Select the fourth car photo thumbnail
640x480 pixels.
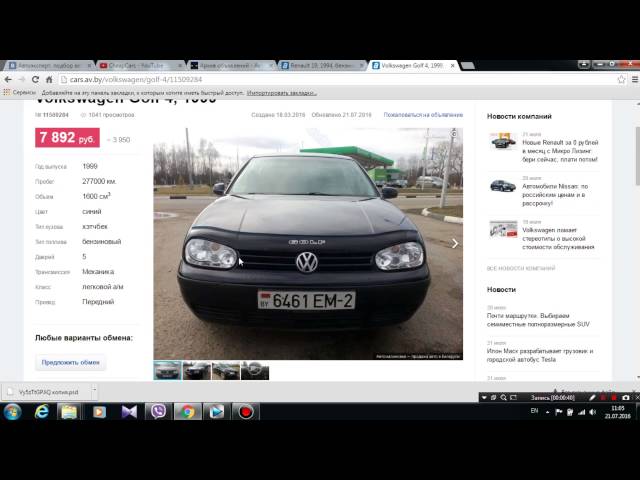255,370
